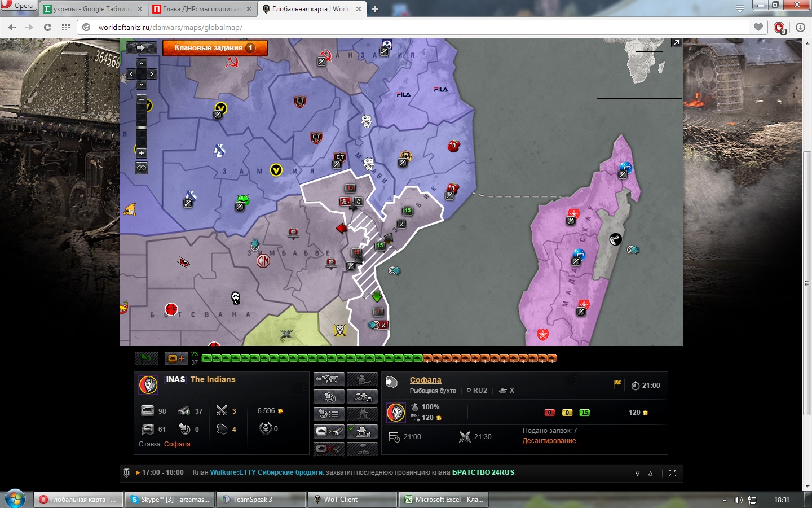
Task: Reload the current page
Action: 47,27
